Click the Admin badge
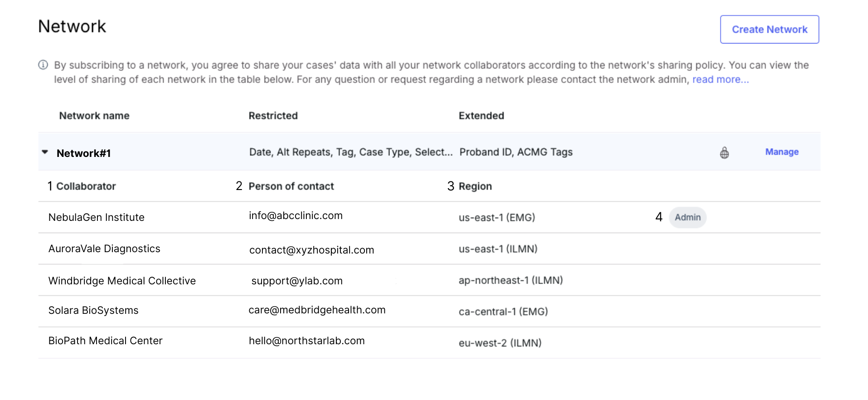Image resolution: width=868 pixels, height=400 pixels. point(687,218)
